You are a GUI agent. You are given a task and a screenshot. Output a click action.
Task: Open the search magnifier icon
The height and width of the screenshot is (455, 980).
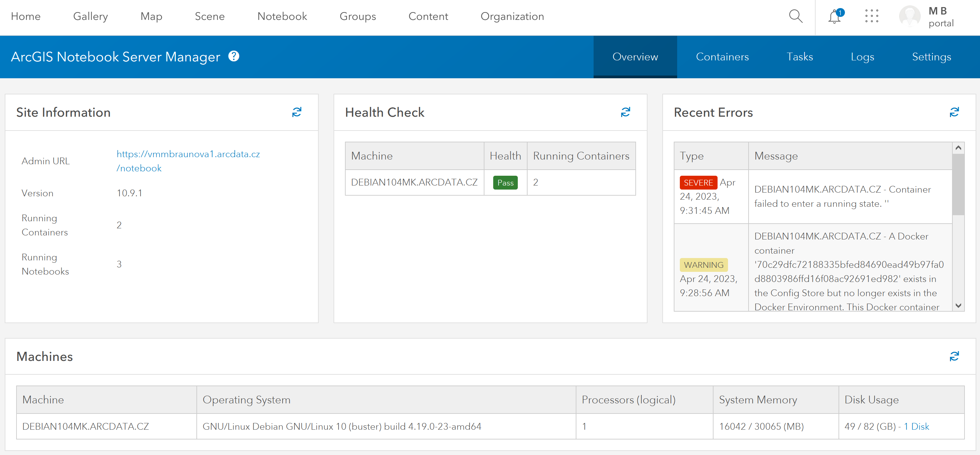(x=795, y=17)
